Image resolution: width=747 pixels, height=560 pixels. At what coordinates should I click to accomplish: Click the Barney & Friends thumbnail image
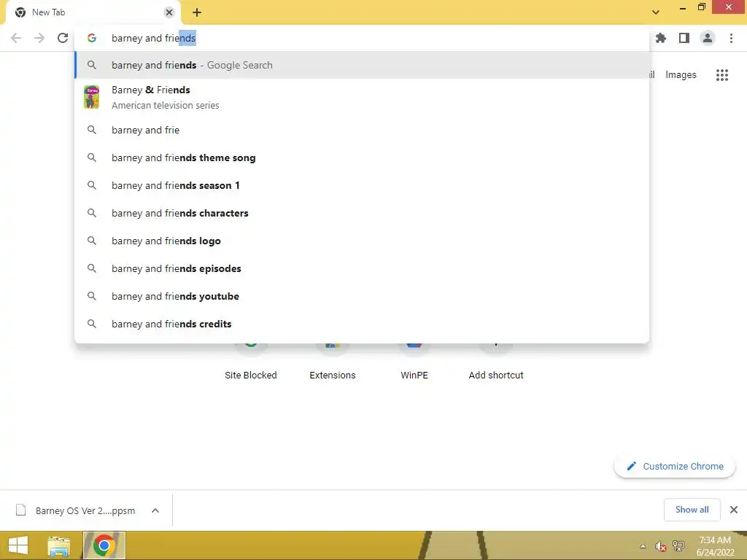[x=91, y=97]
